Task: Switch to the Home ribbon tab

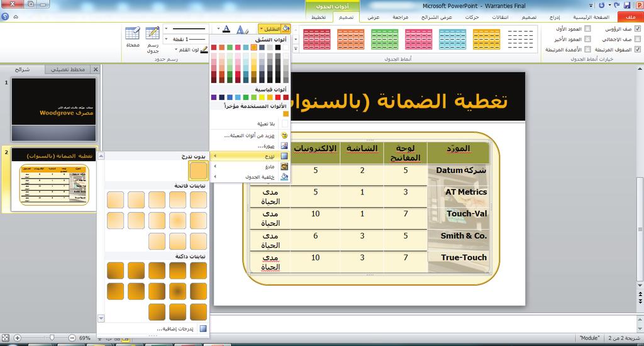Action: point(591,17)
